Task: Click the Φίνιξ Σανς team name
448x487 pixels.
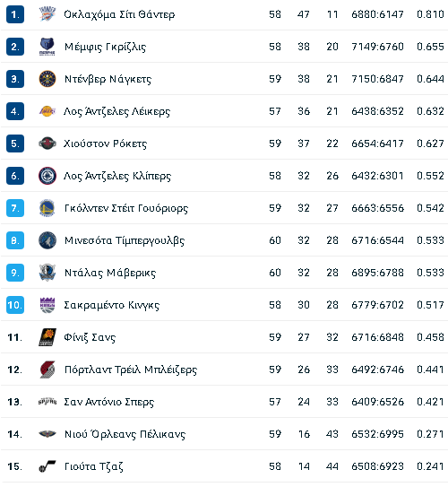Action: 90,337
